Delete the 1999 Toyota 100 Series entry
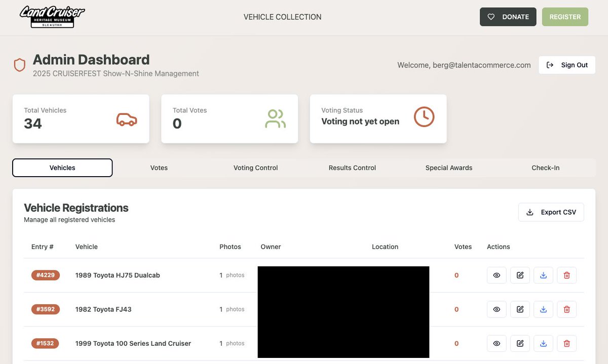 pyautogui.click(x=566, y=343)
